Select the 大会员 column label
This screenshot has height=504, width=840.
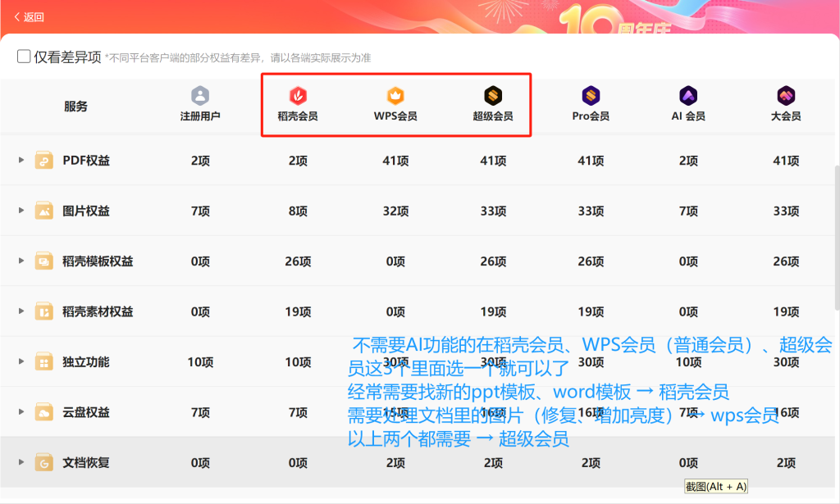tap(786, 116)
